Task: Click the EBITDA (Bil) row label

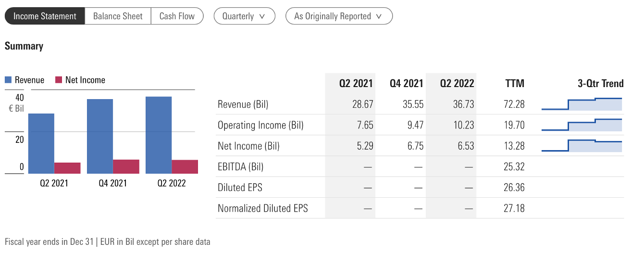Action: point(240,167)
